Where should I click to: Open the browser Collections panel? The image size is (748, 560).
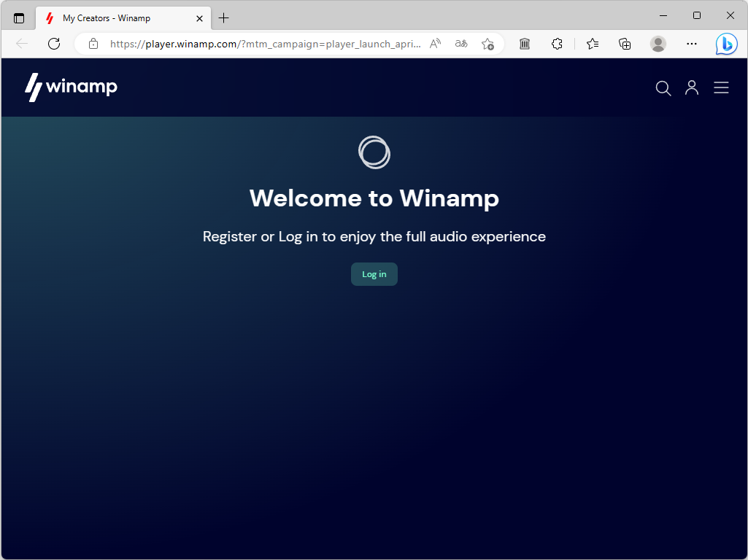[x=625, y=44]
